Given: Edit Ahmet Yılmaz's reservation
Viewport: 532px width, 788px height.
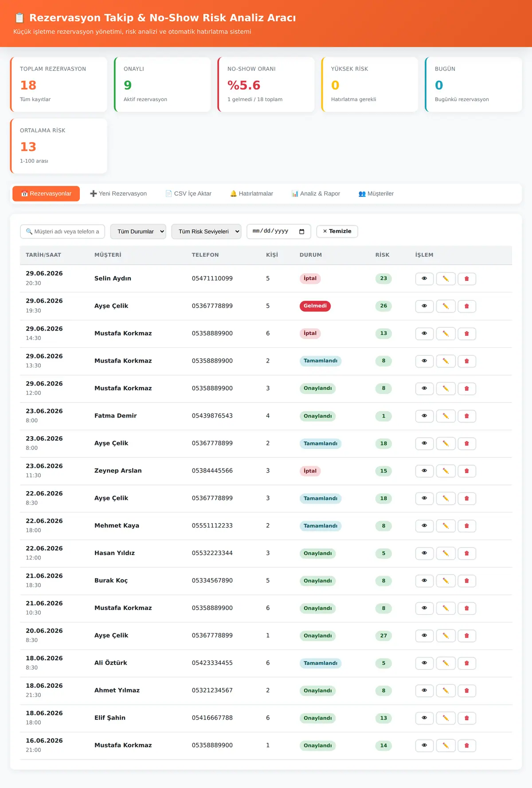Looking at the screenshot, I should pyautogui.click(x=446, y=691).
